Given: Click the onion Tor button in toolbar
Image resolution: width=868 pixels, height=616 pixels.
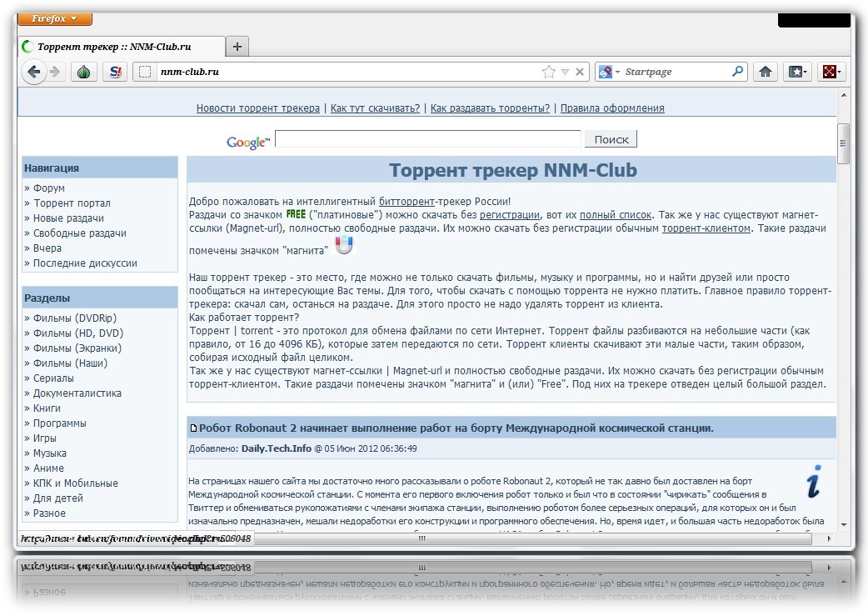Looking at the screenshot, I should tap(83, 72).
